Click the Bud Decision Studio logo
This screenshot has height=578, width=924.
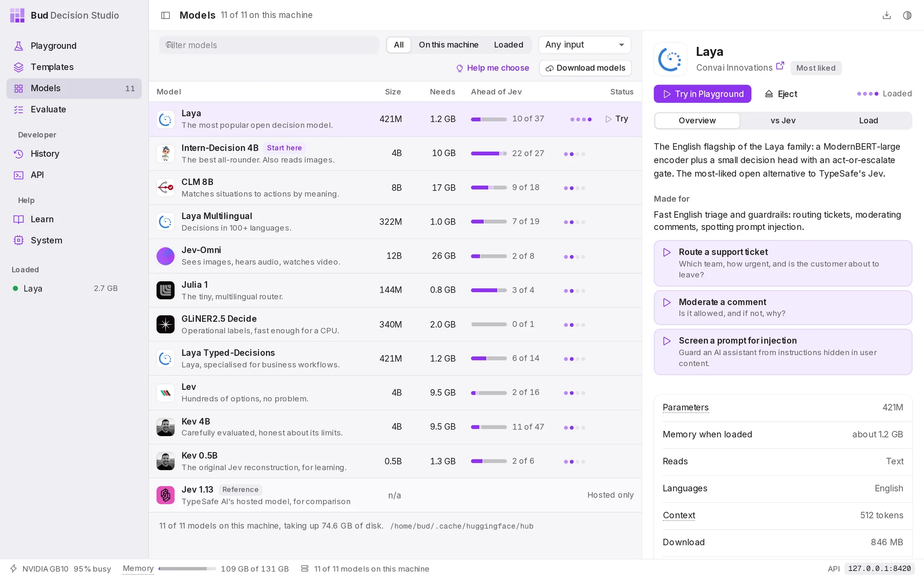coord(17,15)
